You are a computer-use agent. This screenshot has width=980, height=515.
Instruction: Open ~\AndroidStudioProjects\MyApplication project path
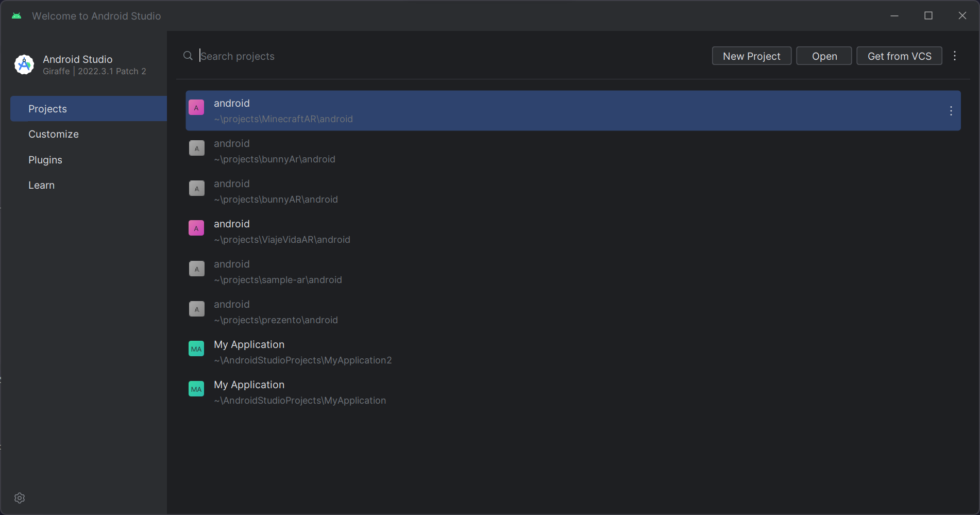(x=300, y=401)
